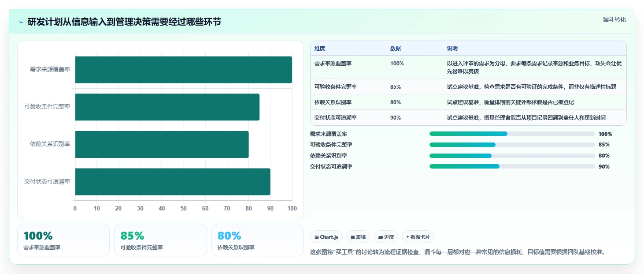Click the 交付状态可追溯率 cell in the table

(x=336, y=118)
